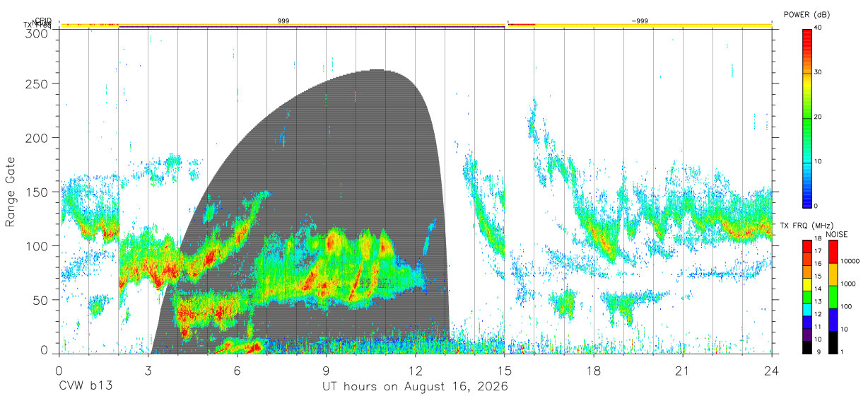Click the CVW b13 radar beam label

coord(86,387)
